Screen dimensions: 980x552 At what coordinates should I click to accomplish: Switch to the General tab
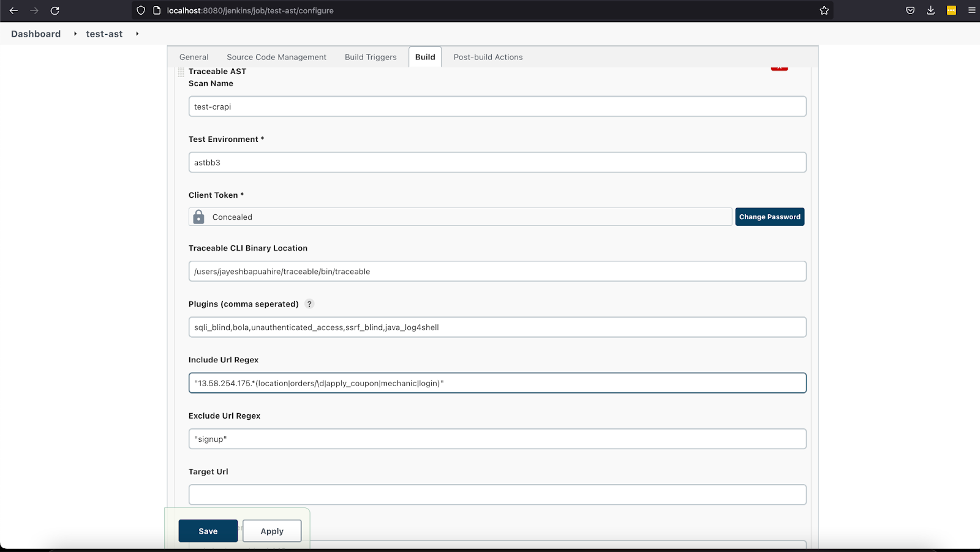click(194, 57)
